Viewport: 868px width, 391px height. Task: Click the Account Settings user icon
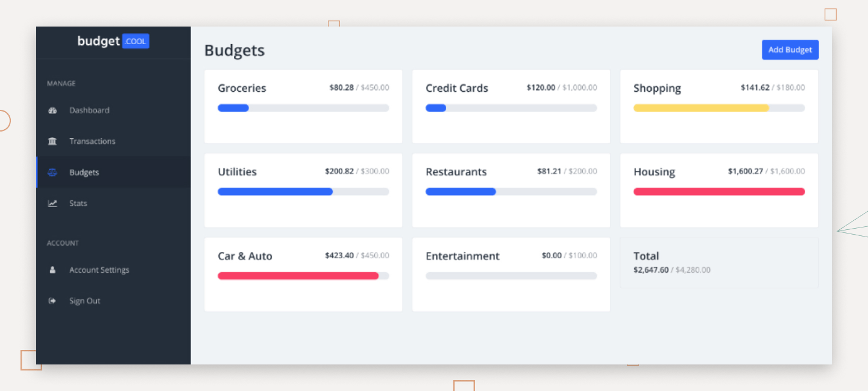tap(52, 270)
